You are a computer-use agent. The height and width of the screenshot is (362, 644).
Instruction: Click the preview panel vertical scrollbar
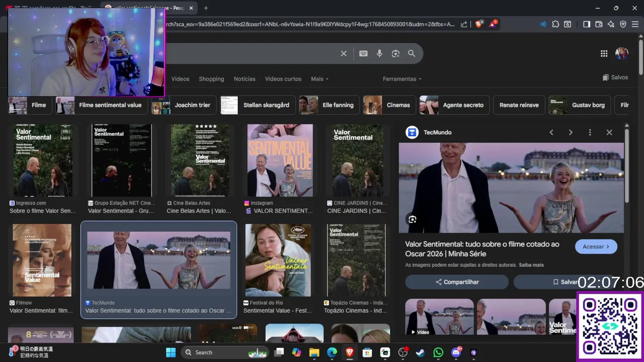coord(627,166)
